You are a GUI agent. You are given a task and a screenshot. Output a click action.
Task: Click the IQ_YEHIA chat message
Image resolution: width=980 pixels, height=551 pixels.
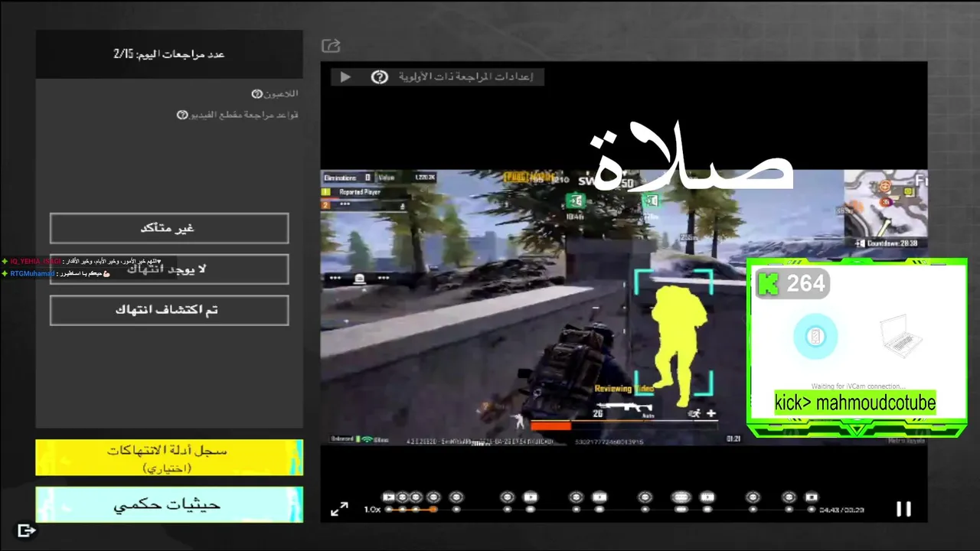[x=83, y=262]
